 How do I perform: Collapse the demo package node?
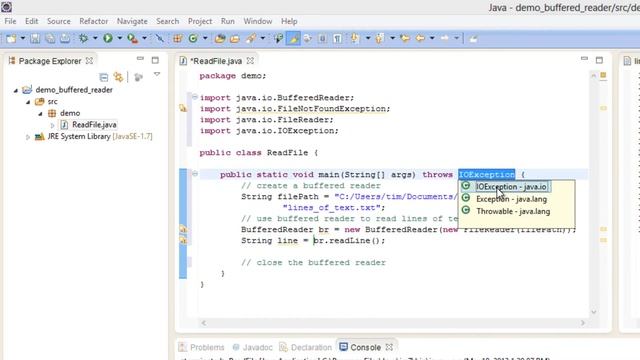tap(40, 113)
